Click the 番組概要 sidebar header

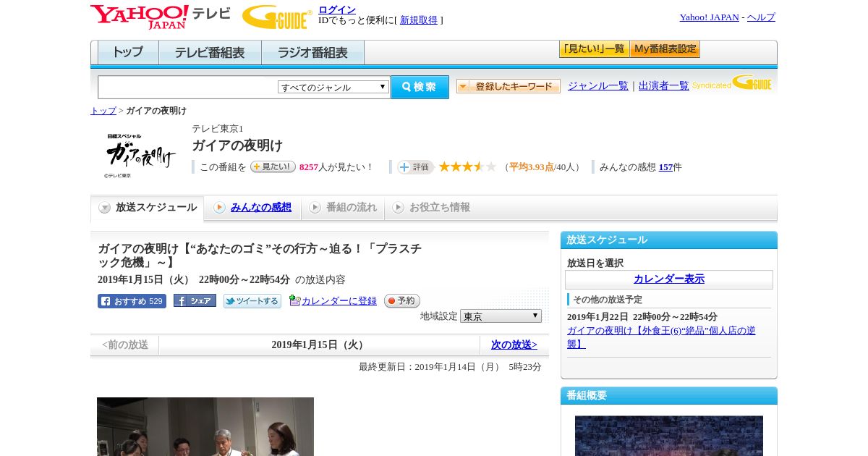point(669,396)
